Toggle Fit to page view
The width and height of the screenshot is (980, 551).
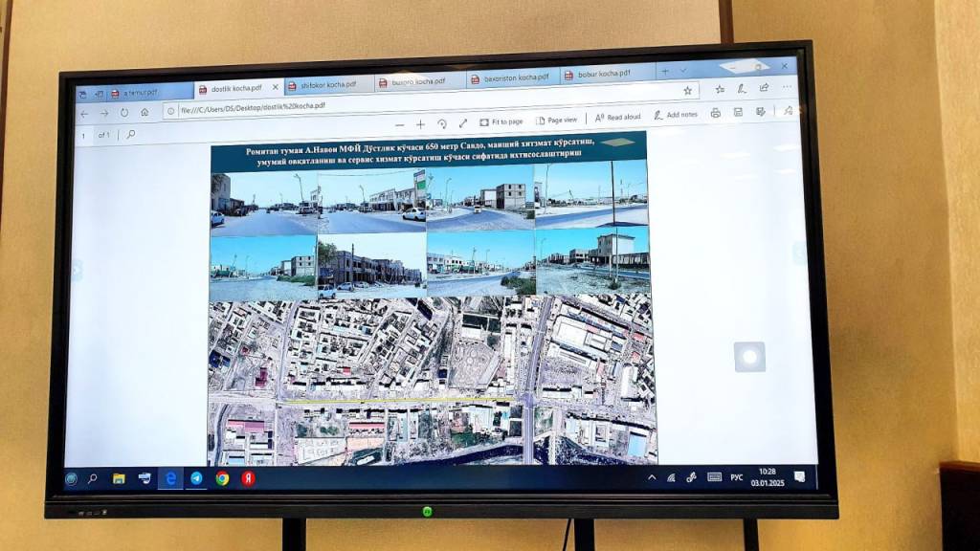tap(501, 121)
